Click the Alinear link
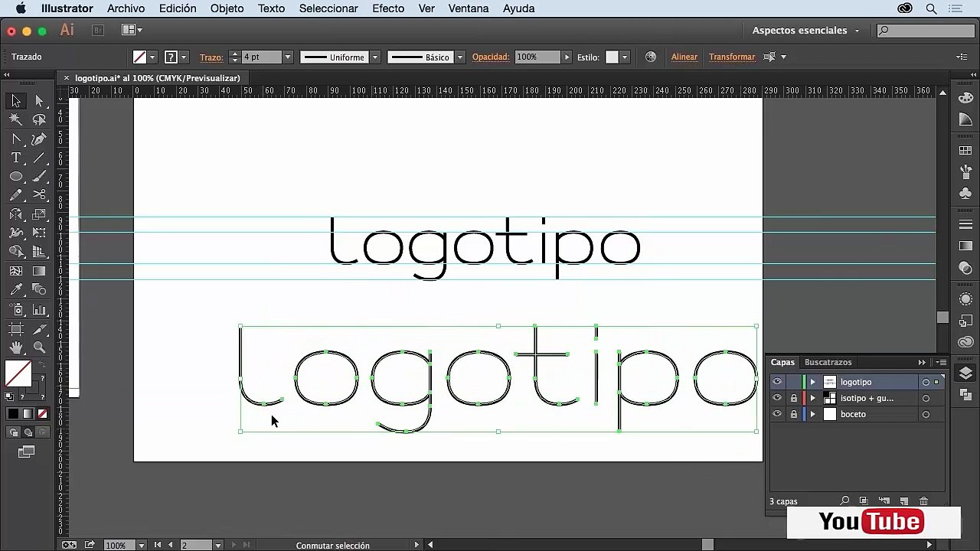The image size is (980, 551). 684,57
